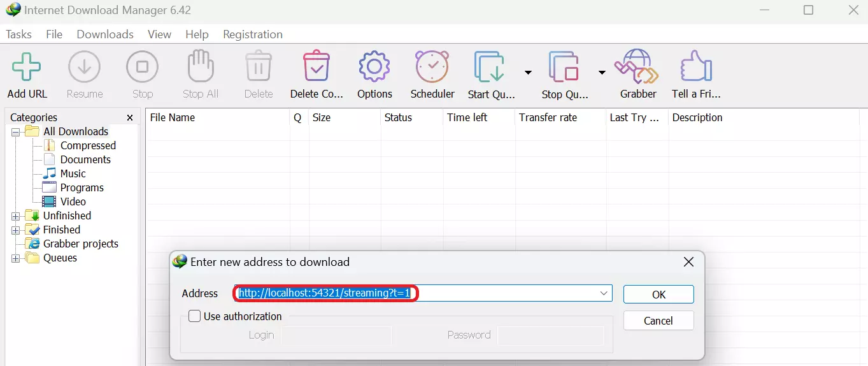The width and height of the screenshot is (868, 366).
Task: Click OK in address dialog
Action: click(658, 294)
